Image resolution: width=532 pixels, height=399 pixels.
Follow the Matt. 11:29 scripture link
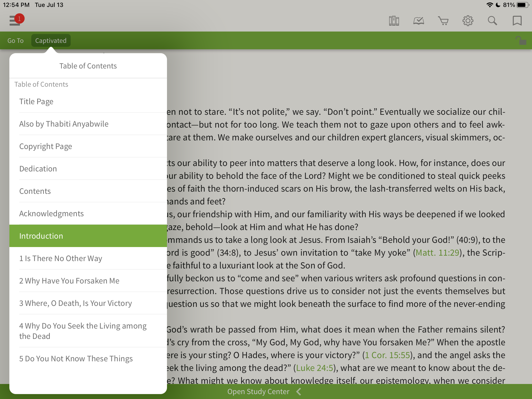[x=437, y=253]
